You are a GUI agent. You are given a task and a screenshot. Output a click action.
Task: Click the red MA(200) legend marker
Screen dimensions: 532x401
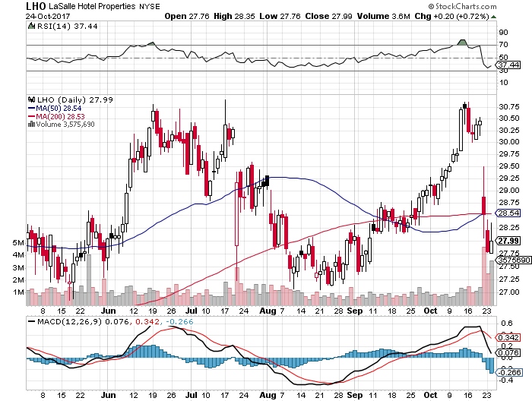coord(30,116)
